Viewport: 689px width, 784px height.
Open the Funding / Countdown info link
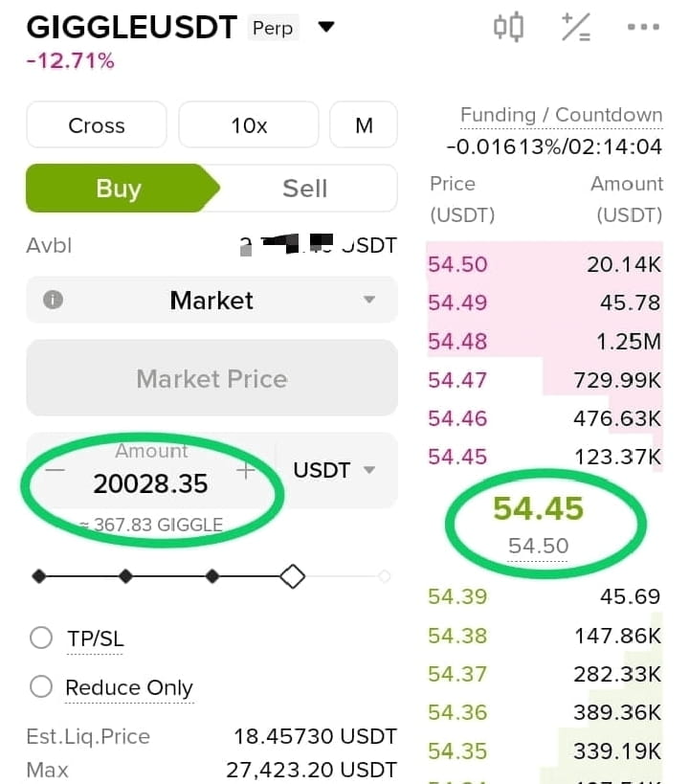(x=562, y=115)
